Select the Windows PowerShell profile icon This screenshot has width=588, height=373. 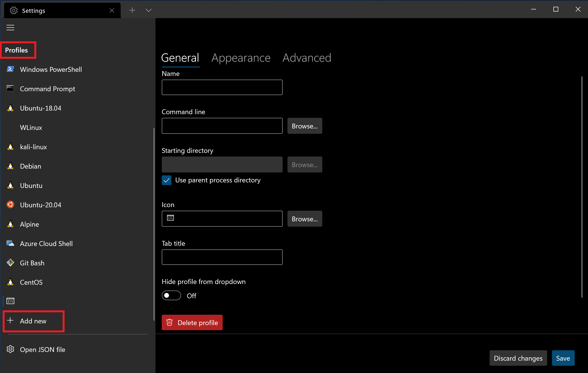point(11,69)
